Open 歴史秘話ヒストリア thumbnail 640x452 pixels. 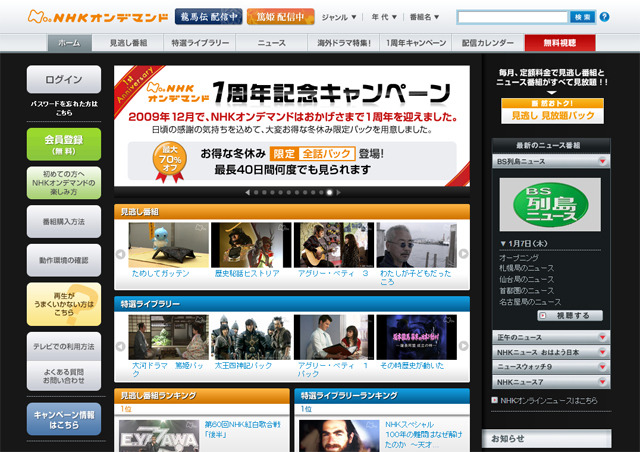tap(251, 245)
